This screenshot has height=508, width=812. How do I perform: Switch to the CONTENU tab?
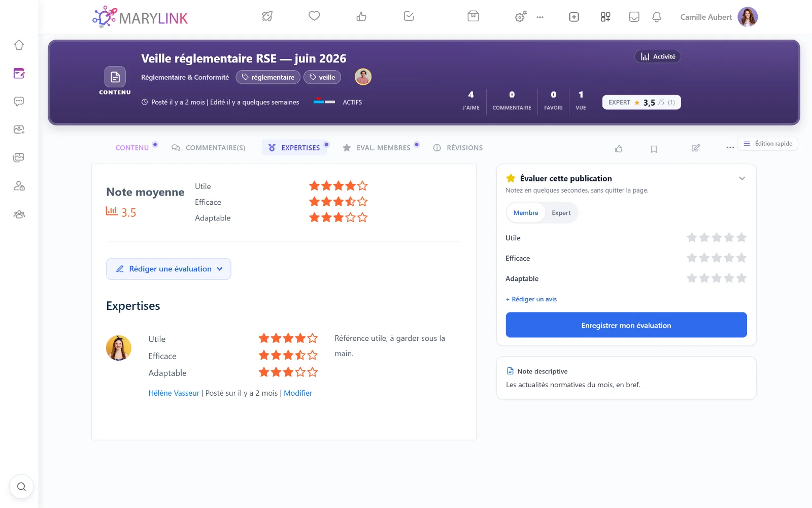(132, 148)
